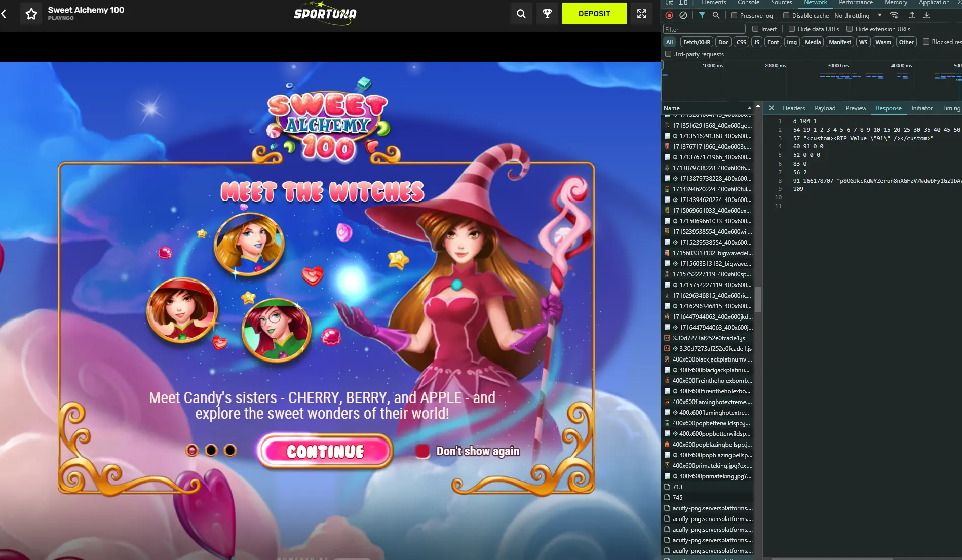Click the Sportuna logo
This screenshot has width=962, height=560.
point(325,14)
